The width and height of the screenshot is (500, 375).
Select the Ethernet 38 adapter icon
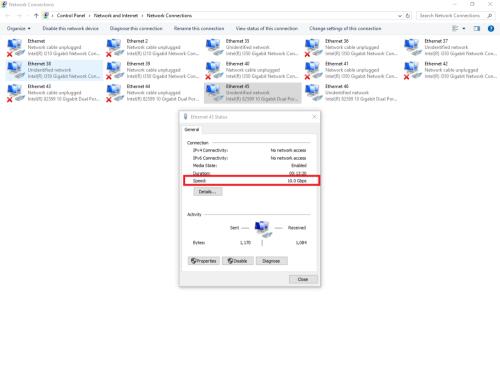click(15, 70)
